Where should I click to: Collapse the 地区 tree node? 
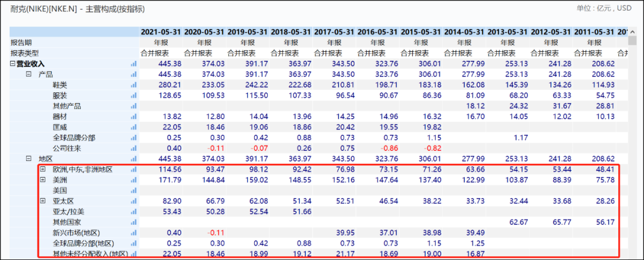(29, 159)
